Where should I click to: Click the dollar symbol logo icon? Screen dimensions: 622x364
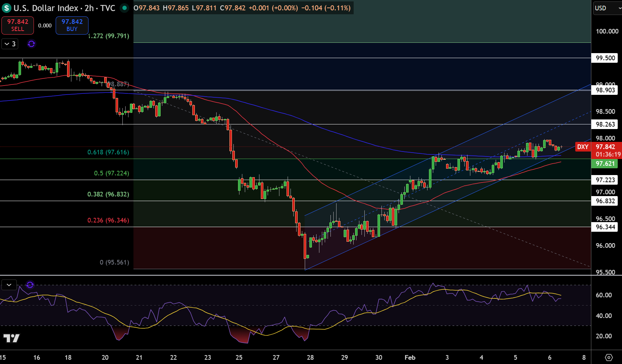[6, 8]
